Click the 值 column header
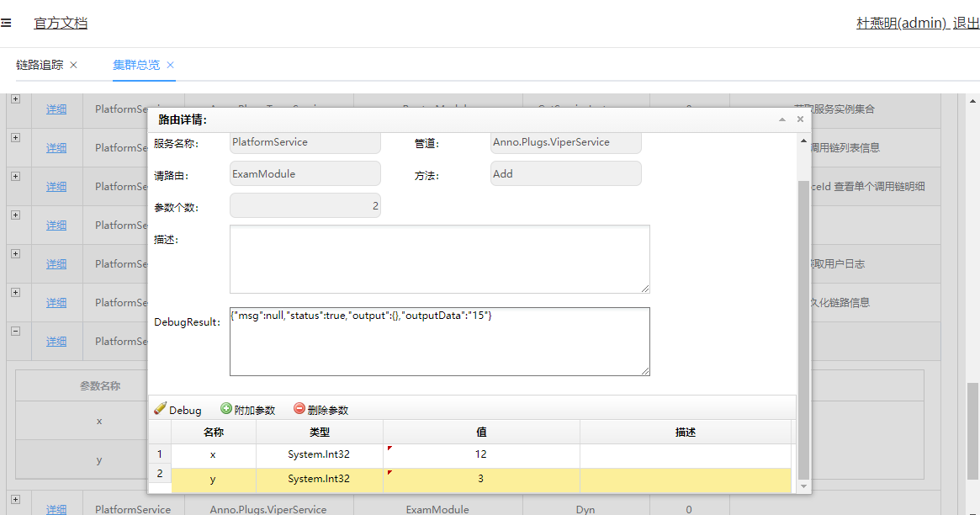The width and height of the screenshot is (980, 515). pyautogui.click(x=481, y=432)
